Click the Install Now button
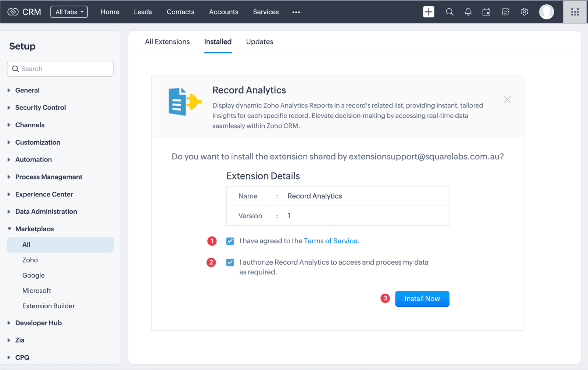This screenshot has height=370, width=588. coord(422,299)
